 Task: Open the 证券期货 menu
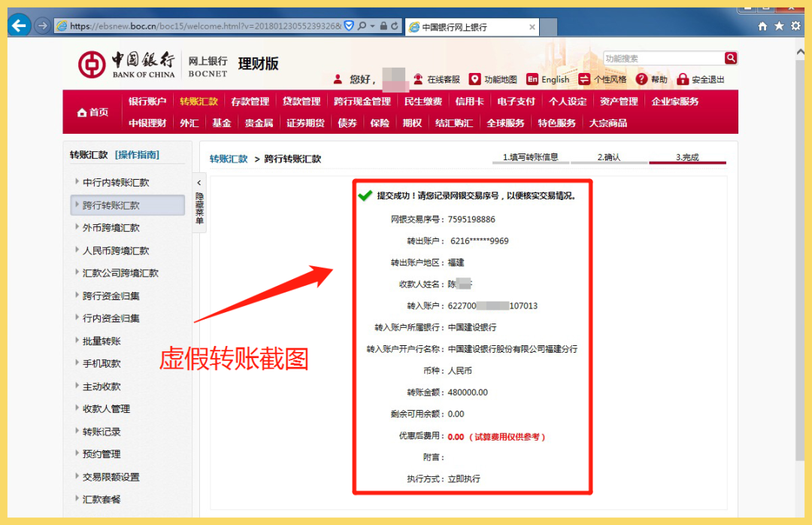click(x=305, y=123)
